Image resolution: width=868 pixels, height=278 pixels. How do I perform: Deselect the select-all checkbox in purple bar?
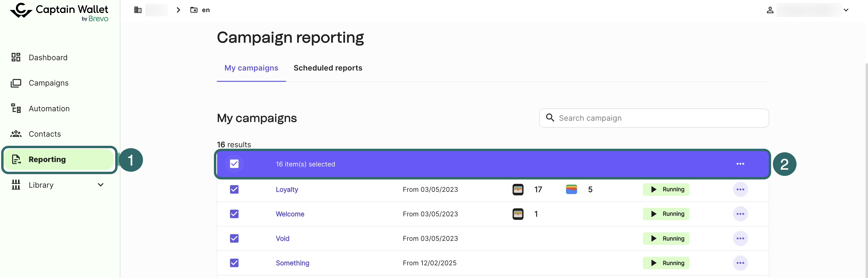(234, 163)
